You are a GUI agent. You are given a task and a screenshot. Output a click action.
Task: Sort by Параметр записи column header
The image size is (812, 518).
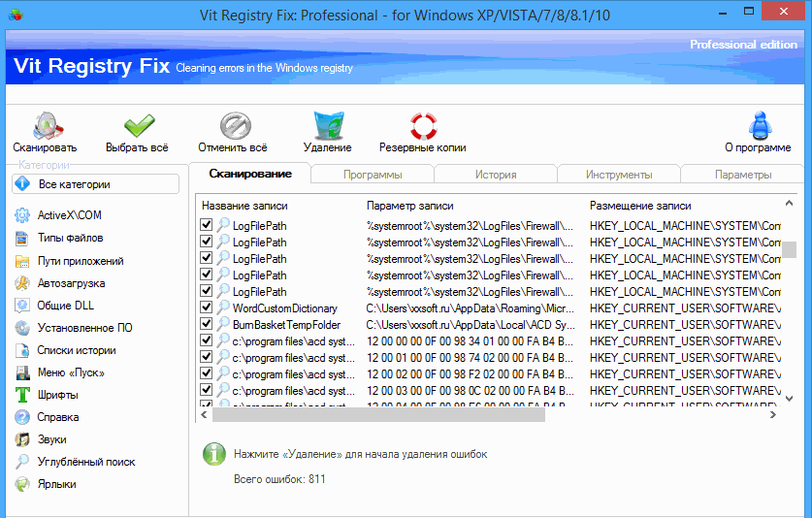tap(409, 206)
